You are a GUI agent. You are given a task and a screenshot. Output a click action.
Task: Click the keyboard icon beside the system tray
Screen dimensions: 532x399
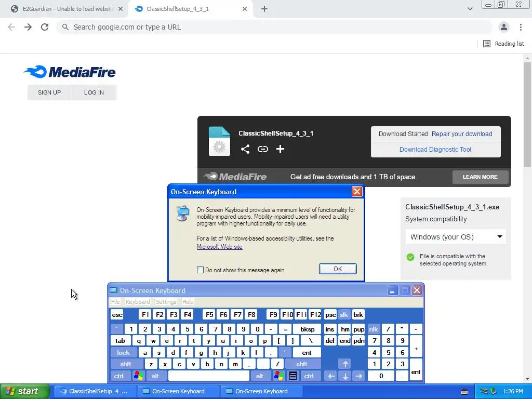(464, 392)
